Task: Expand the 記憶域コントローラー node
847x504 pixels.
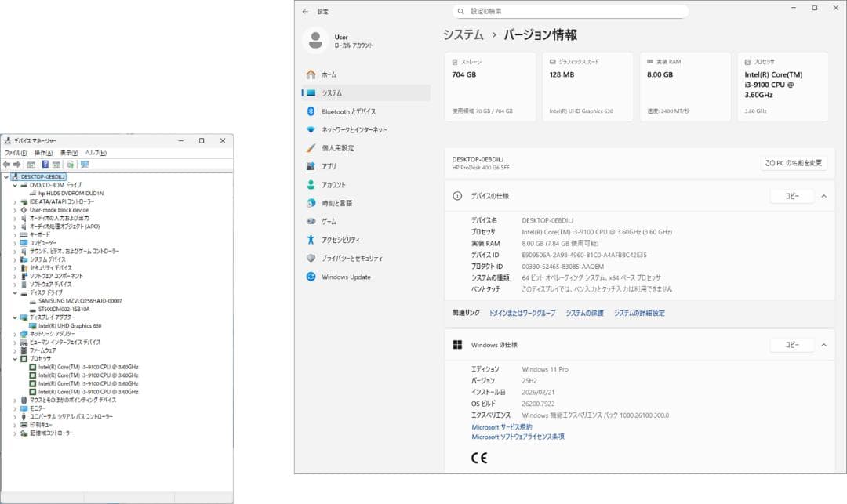Action: click(15, 433)
